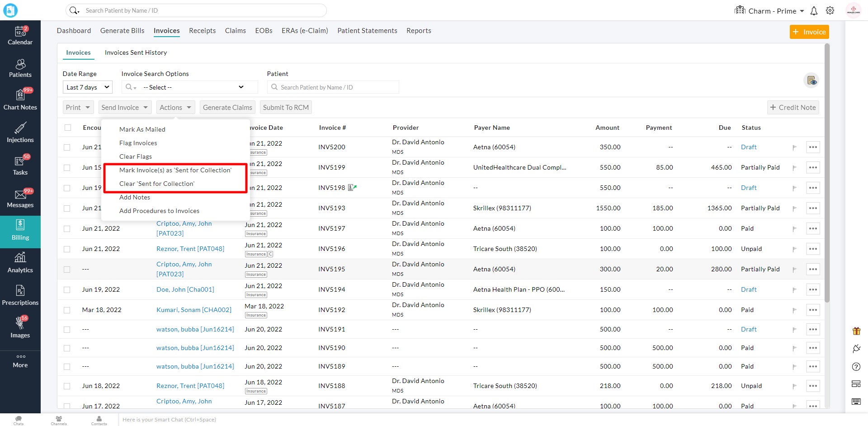Open settings gear icon in header
868x426 pixels.
[830, 11]
